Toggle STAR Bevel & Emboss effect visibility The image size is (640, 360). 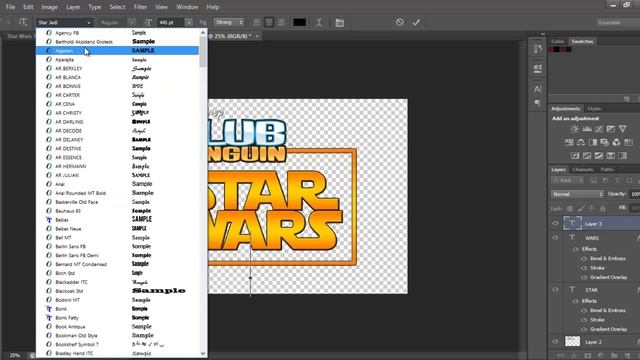coord(584,310)
